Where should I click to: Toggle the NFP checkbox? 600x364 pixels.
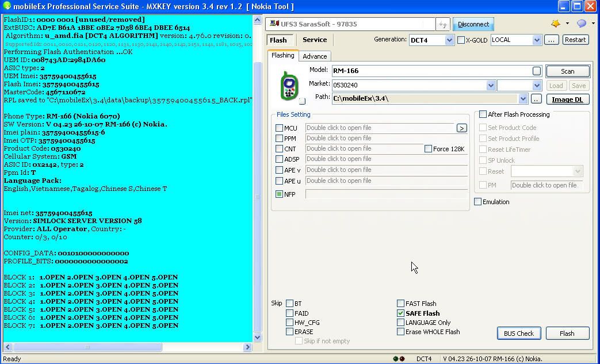coord(280,194)
